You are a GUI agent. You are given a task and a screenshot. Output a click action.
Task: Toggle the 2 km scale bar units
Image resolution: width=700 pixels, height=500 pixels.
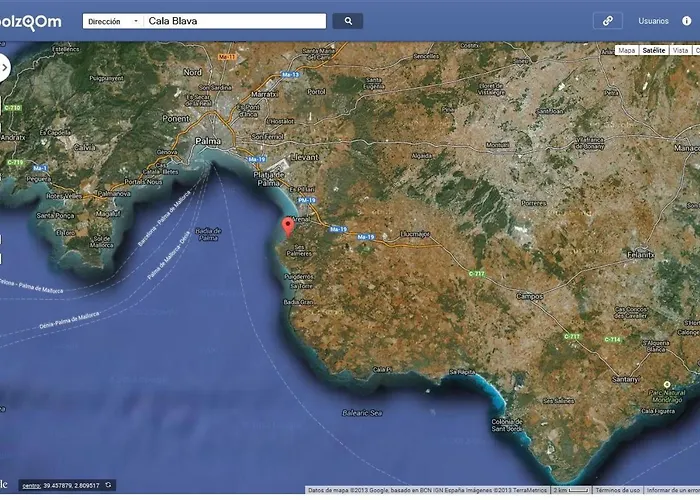pyautogui.click(x=571, y=490)
